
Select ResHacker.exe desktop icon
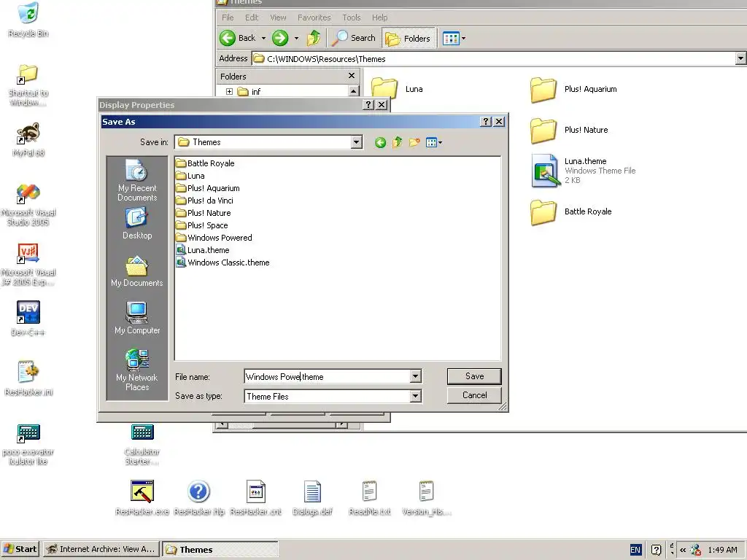pos(142,497)
